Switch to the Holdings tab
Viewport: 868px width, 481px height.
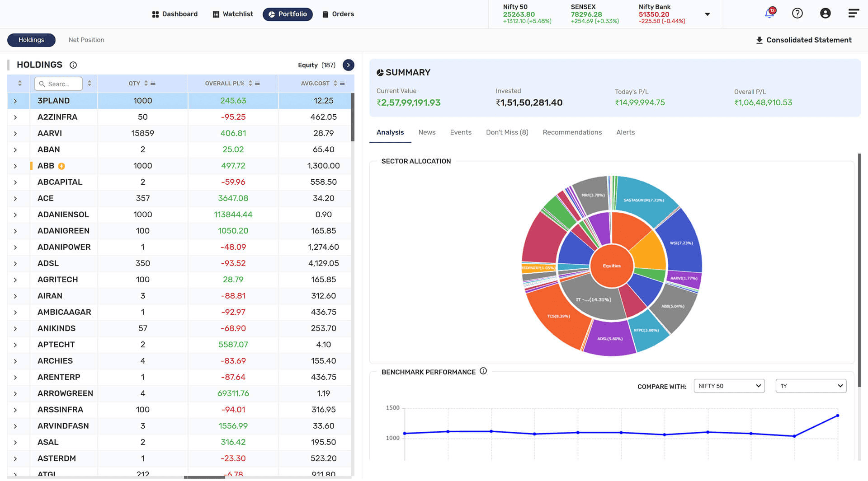pyautogui.click(x=31, y=40)
